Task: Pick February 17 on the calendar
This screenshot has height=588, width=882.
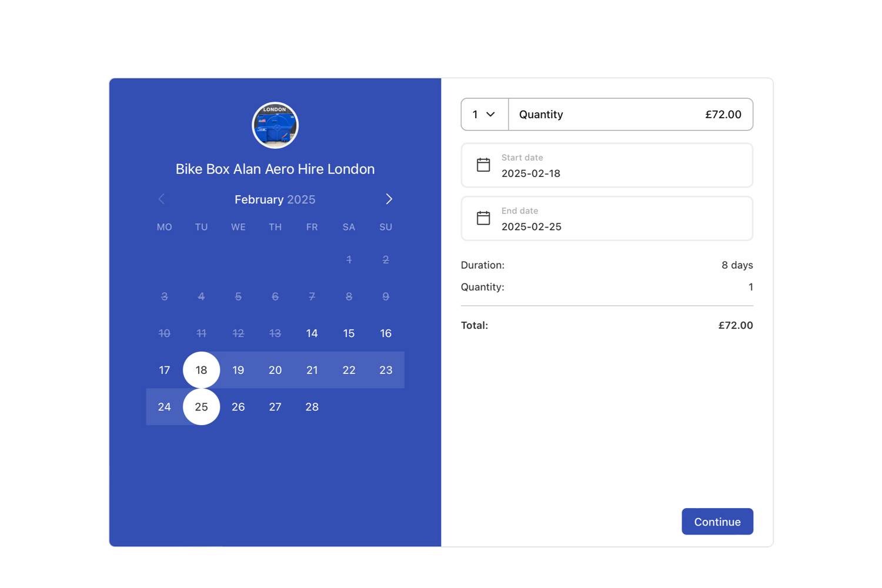Action: [165, 370]
